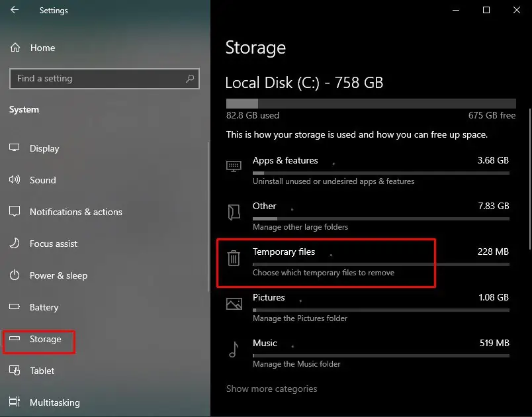
Task: Click the search magnifier icon
Action: point(190,79)
